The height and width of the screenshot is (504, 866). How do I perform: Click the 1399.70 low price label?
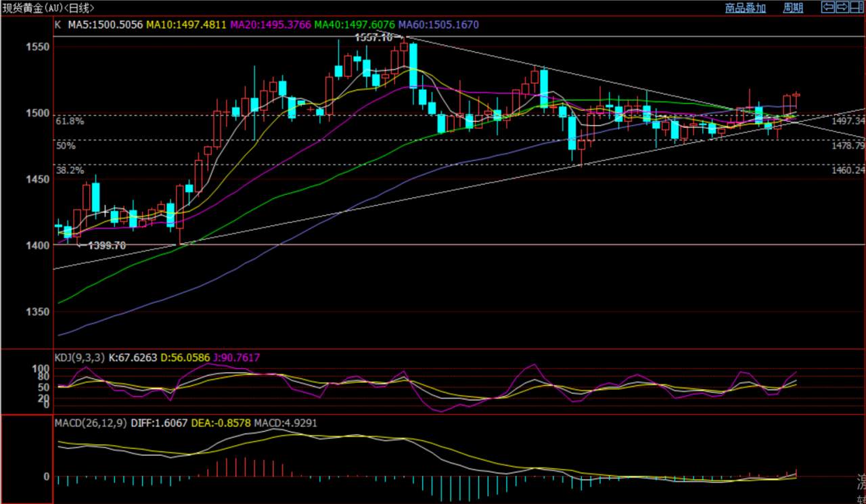(107, 246)
